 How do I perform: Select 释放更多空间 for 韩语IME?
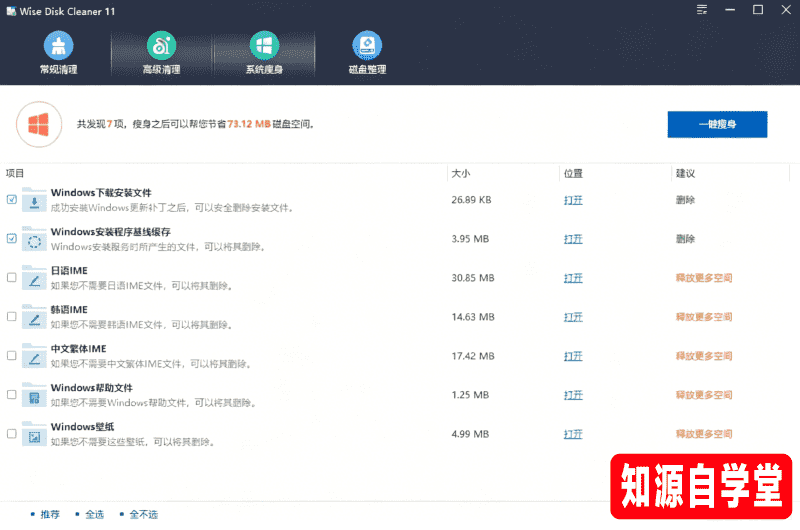[x=704, y=317]
